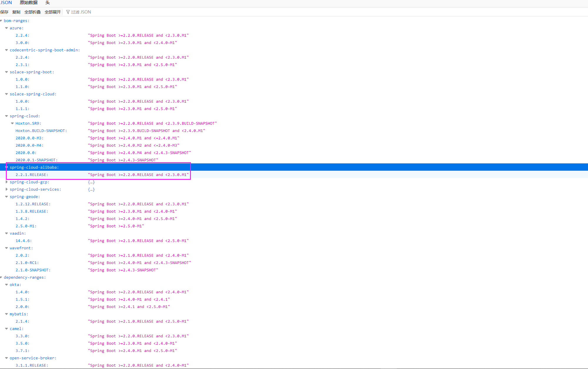
Task: Collapse the open-service-broker node
Action: pos(6,358)
